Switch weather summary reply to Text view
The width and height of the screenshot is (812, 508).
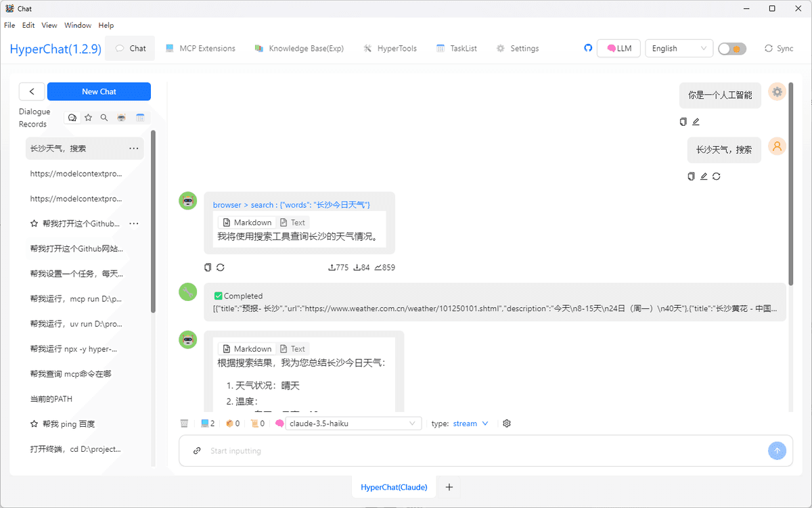(292, 348)
